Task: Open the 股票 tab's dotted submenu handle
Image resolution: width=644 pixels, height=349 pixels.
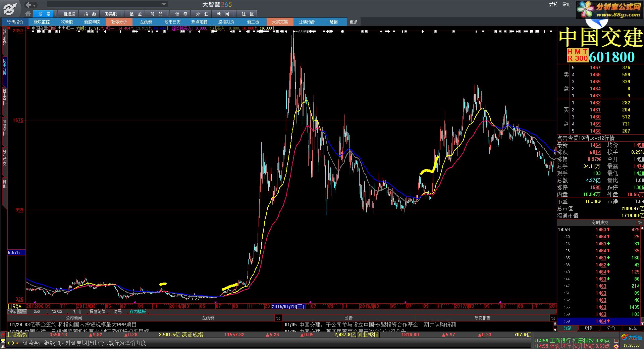Action: point(55,14)
